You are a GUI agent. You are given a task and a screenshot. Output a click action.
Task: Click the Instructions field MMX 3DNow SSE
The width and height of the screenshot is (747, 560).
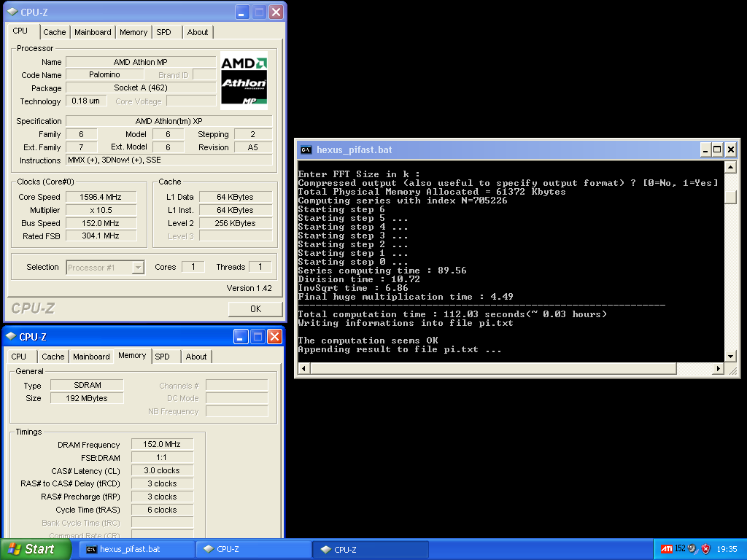[169, 160]
